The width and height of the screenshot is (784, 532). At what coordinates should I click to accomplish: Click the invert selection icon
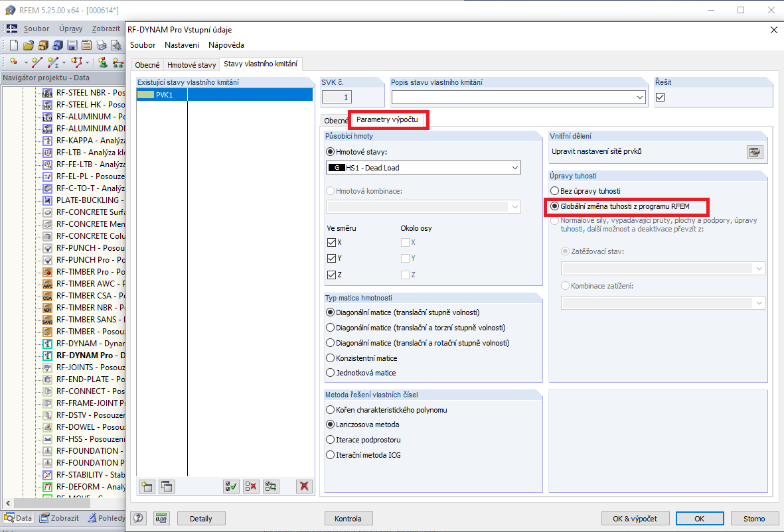click(x=271, y=486)
